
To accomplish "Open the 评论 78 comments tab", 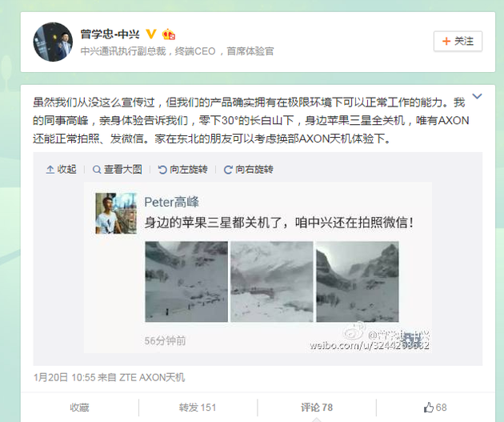I will click(317, 408).
